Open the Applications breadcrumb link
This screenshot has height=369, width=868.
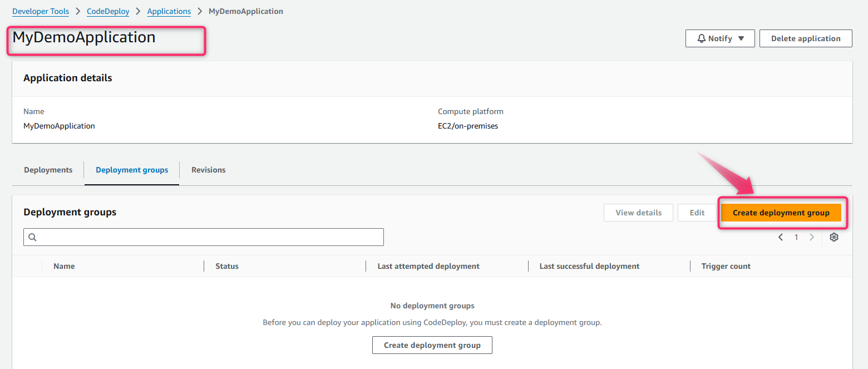(169, 11)
